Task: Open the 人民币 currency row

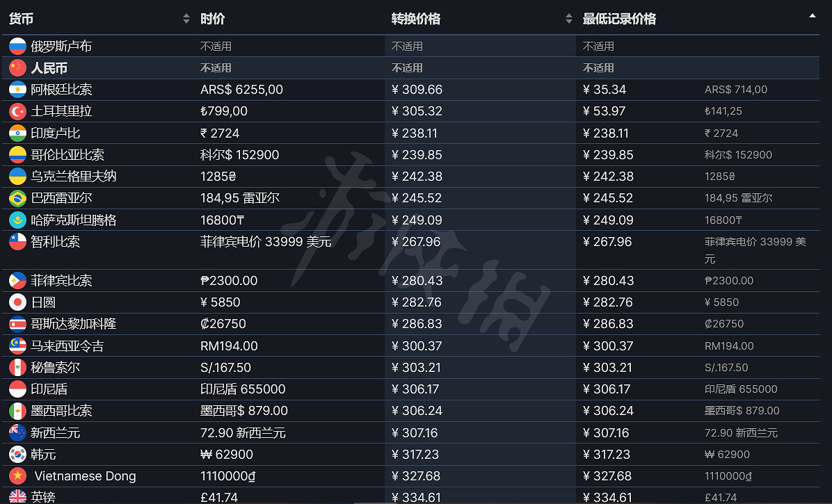Action: click(49, 68)
